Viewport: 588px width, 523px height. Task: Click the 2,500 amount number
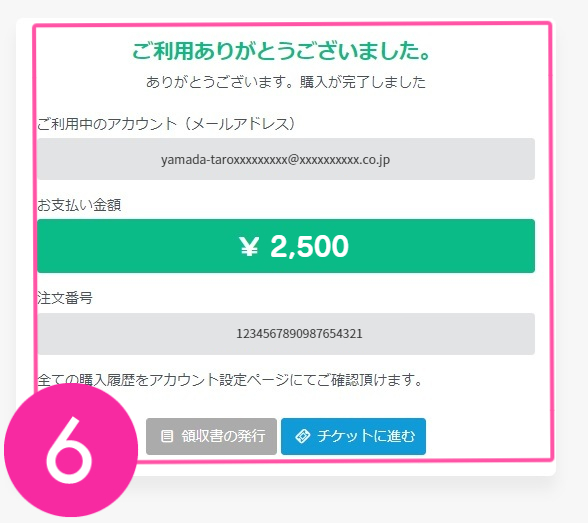pos(309,246)
